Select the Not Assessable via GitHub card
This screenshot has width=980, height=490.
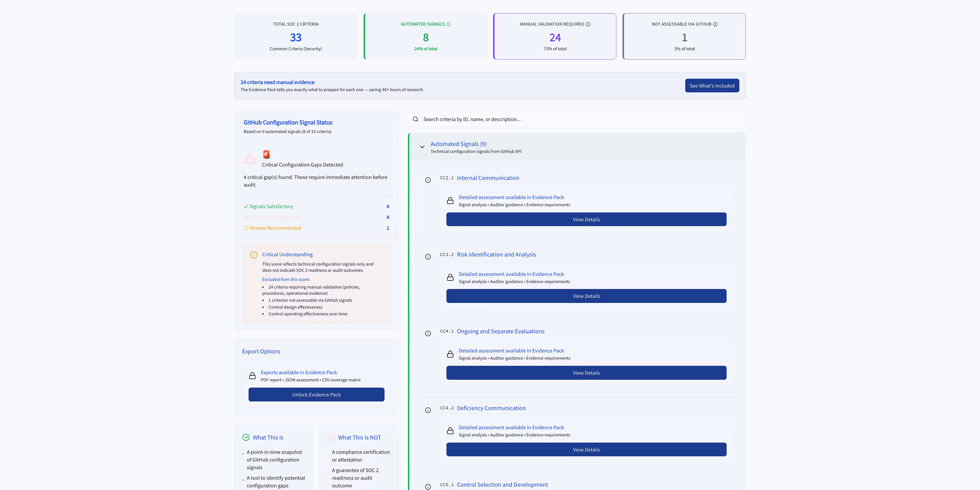[684, 36]
